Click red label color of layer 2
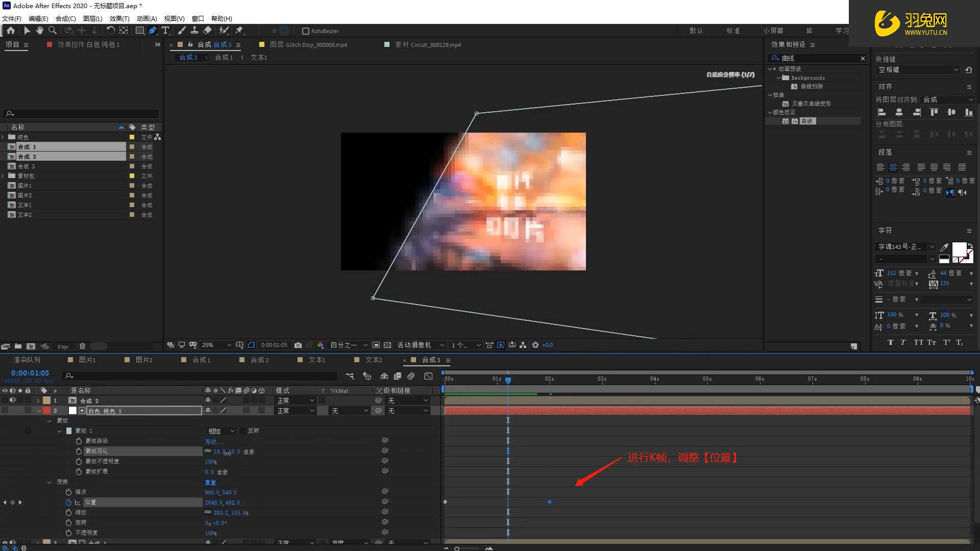The image size is (980, 551). (x=46, y=411)
